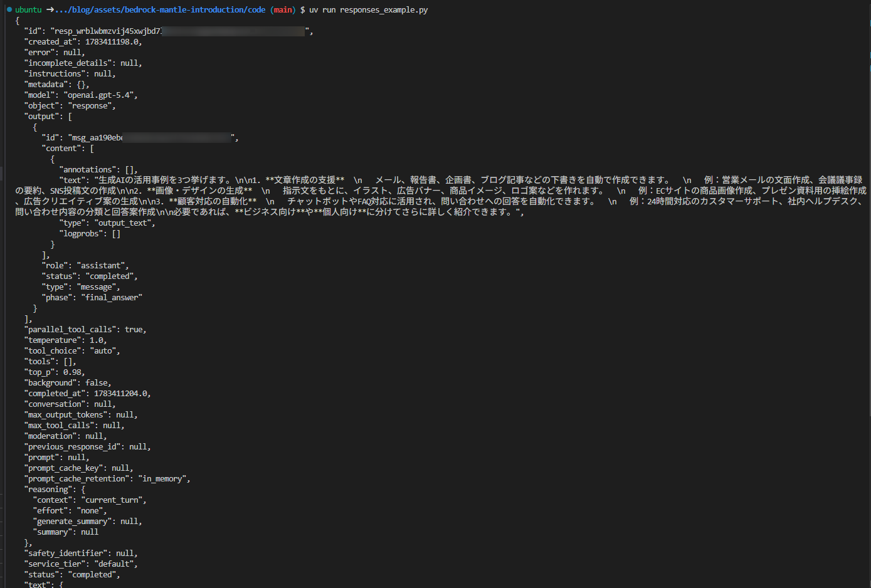Click the "phase": "final_answer" line
Image resolution: width=871 pixels, height=588 pixels.
point(92,298)
